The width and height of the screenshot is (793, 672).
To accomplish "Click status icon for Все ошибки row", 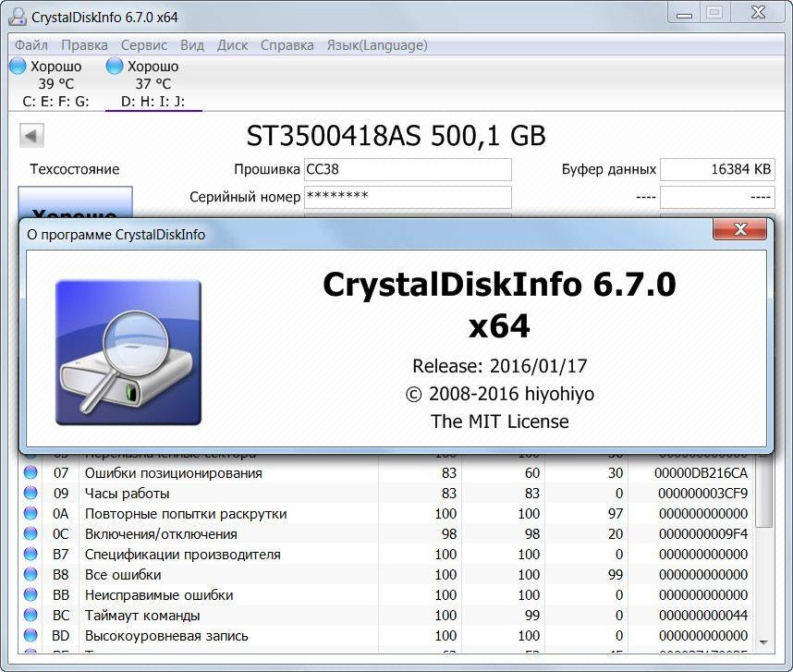I will point(30,574).
